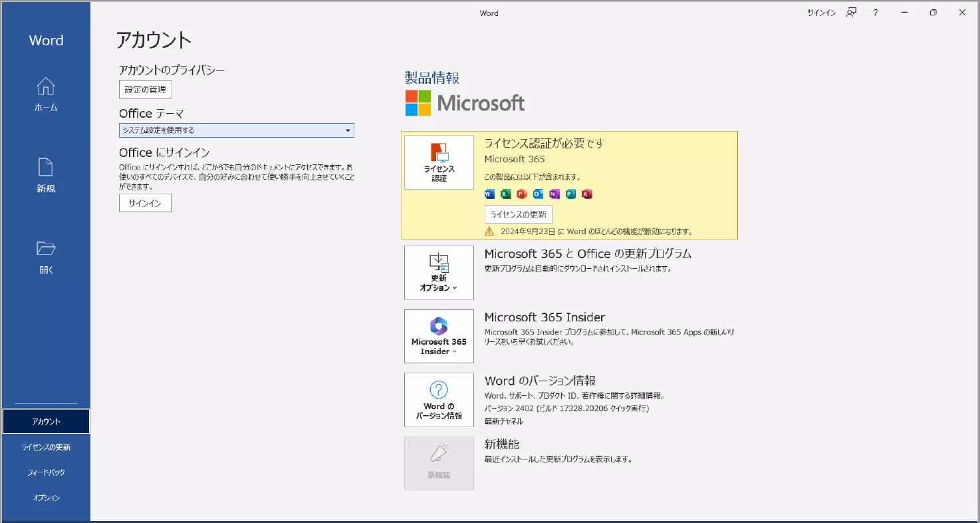The image size is (980, 523).
Task: Click the Renew License (ライセンスの更新) button in yellow box
Action: 518,214
